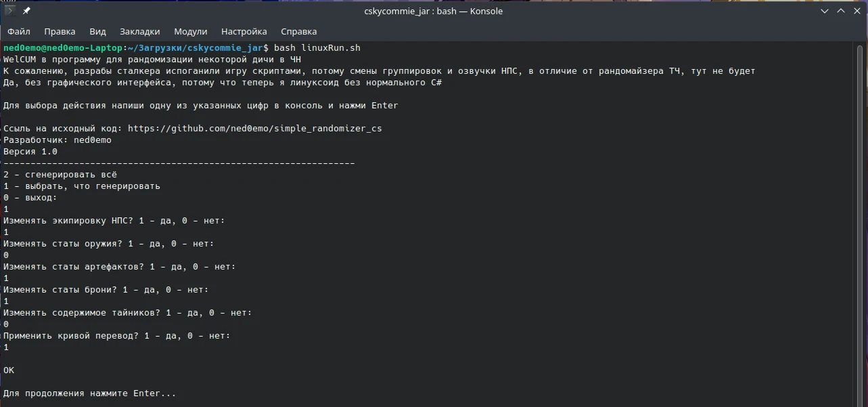
Task: Click the 'Для продолжения нажмите Enter...' line
Action: point(89,393)
